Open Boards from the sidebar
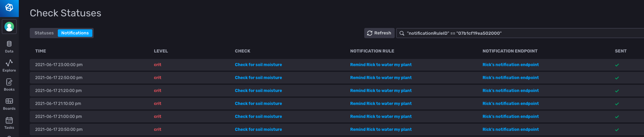Screen dimensions: 644x137 (x=9, y=104)
